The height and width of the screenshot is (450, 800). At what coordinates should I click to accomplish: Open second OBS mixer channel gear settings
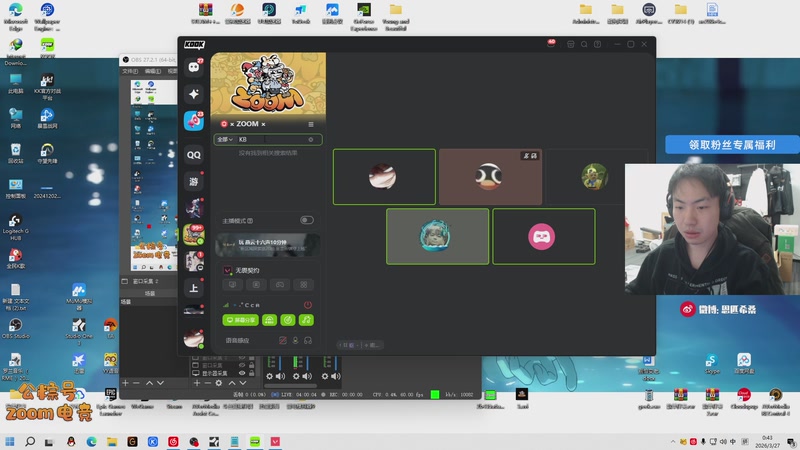(x=296, y=376)
